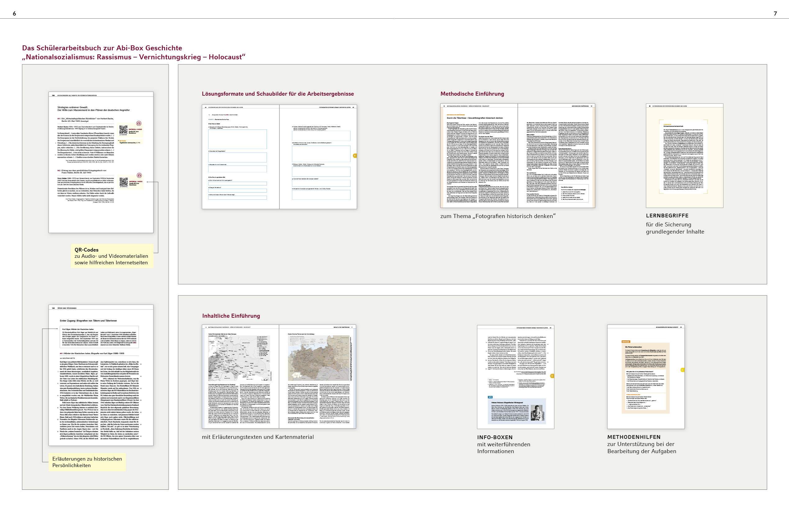Click the grayscale Eastern Europe map thumbnail

(x=239, y=359)
